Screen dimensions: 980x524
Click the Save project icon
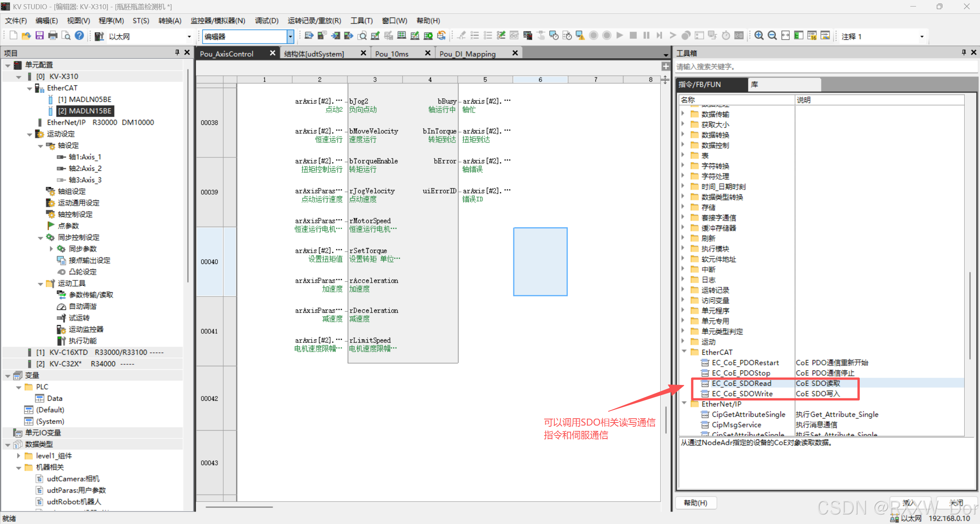(39, 36)
